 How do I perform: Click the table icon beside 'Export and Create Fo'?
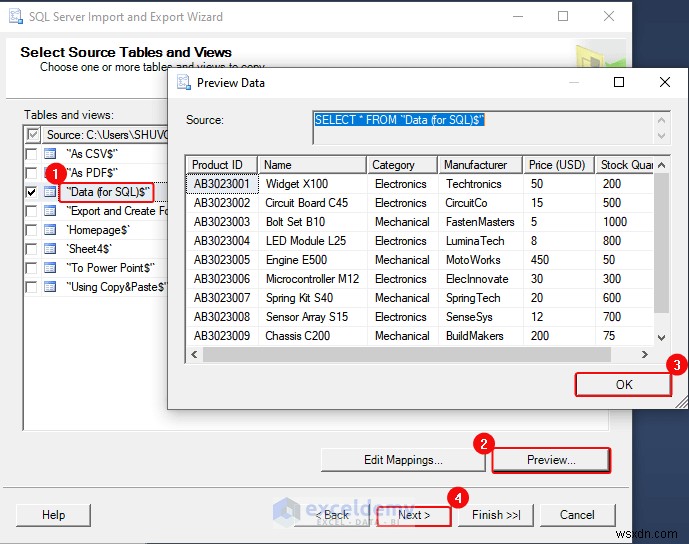tap(50, 211)
